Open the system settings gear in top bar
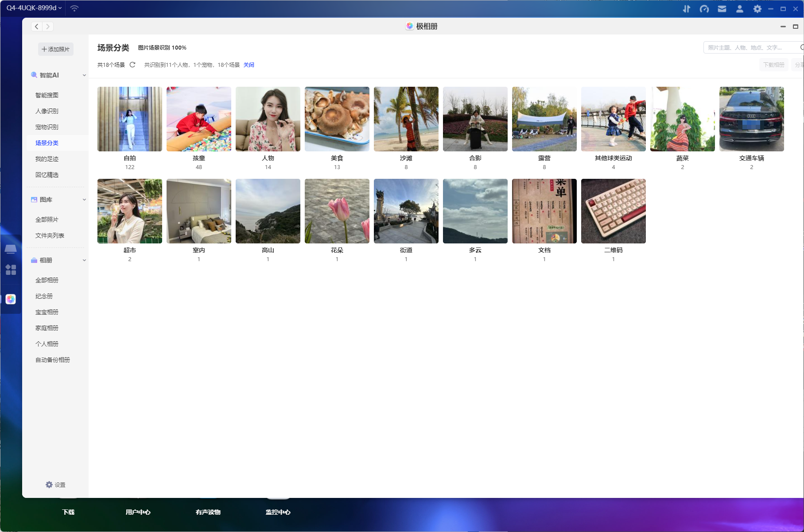This screenshot has width=804, height=532. (x=757, y=8)
